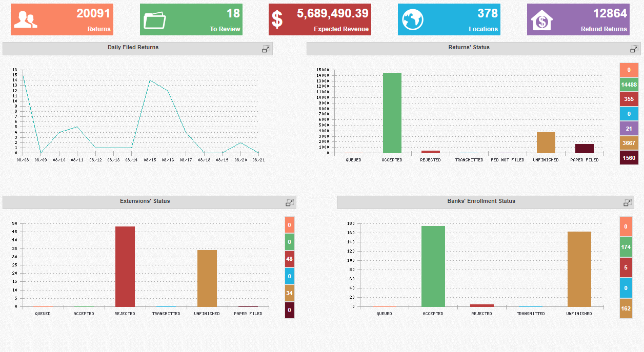Viewport: 644px width, 352px height.
Task: Click the Rejected bar in Extensions' Status
Action: pyautogui.click(x=125, y=266)
